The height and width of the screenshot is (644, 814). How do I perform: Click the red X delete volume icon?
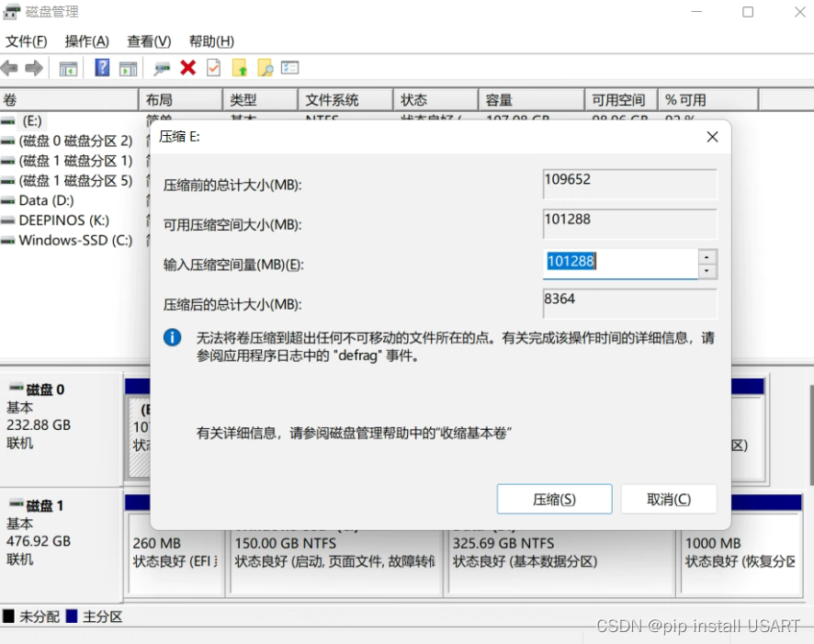[188, 67]
